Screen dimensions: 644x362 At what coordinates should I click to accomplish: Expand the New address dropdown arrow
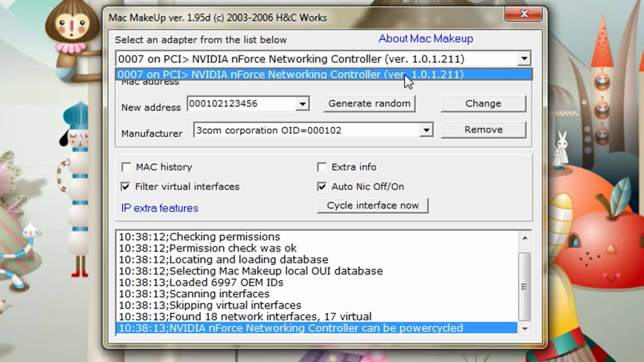click(302, 104)
